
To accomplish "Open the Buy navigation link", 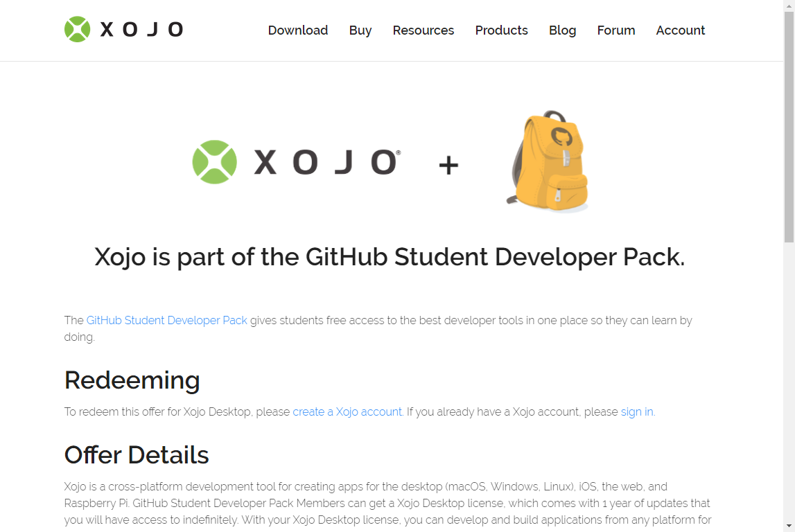I will [360, 30].
